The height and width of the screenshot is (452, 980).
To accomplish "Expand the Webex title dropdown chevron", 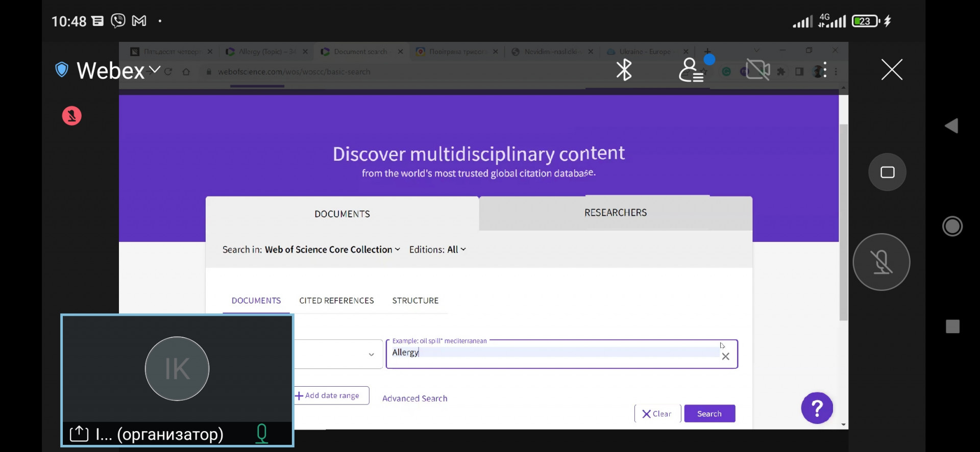I will pyautogui.click(x=155, y=69).
